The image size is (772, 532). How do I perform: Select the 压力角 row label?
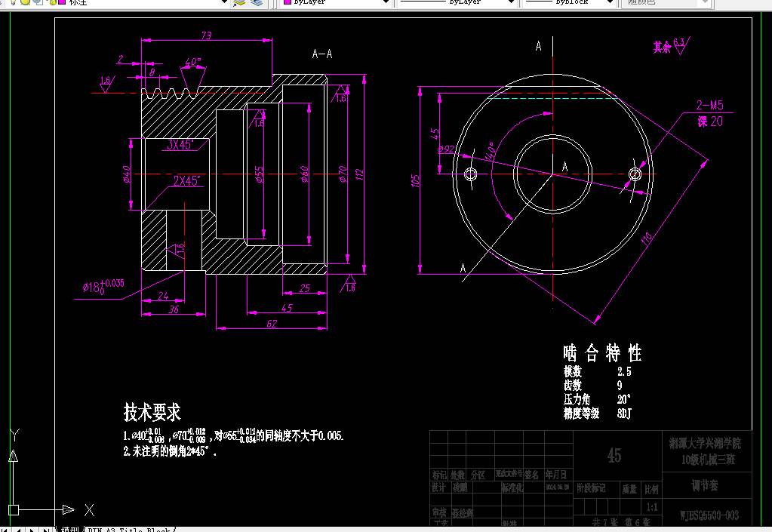coord(577,399)
